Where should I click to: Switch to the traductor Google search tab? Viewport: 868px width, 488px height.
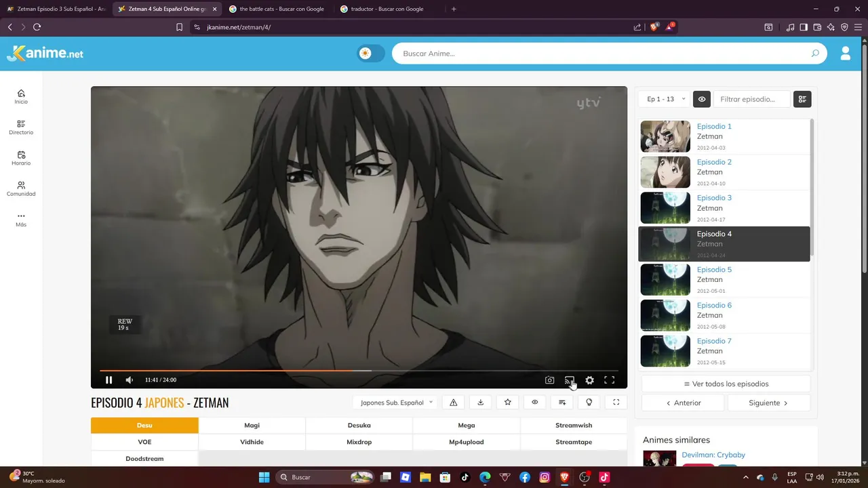pos(388,9)
